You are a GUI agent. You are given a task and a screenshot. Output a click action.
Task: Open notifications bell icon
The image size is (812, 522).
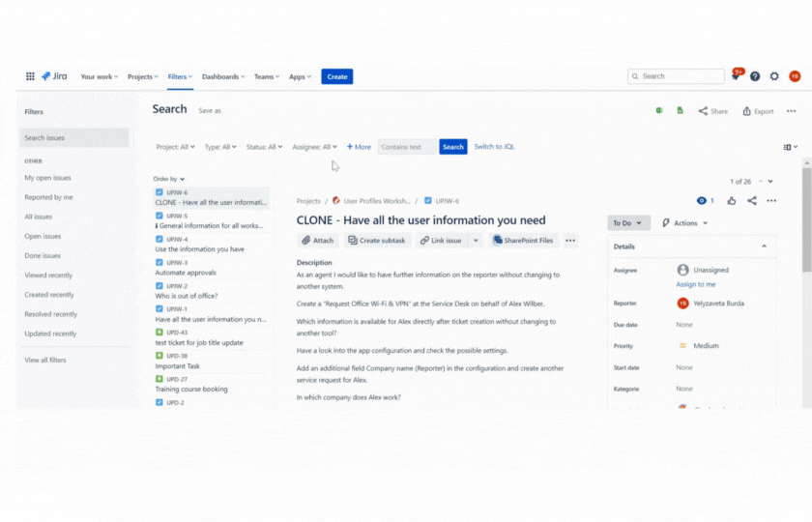click(x=736, y=76)
